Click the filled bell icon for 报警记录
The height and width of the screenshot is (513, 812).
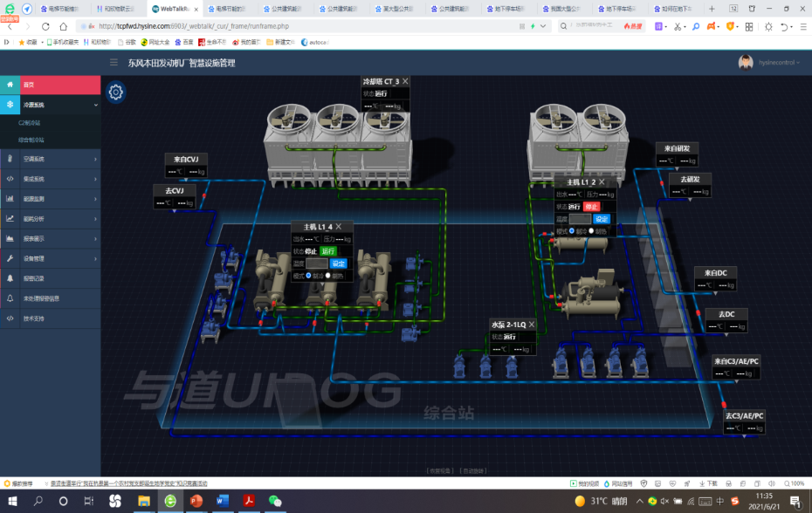pyautogui.click(x=10, y=278)
